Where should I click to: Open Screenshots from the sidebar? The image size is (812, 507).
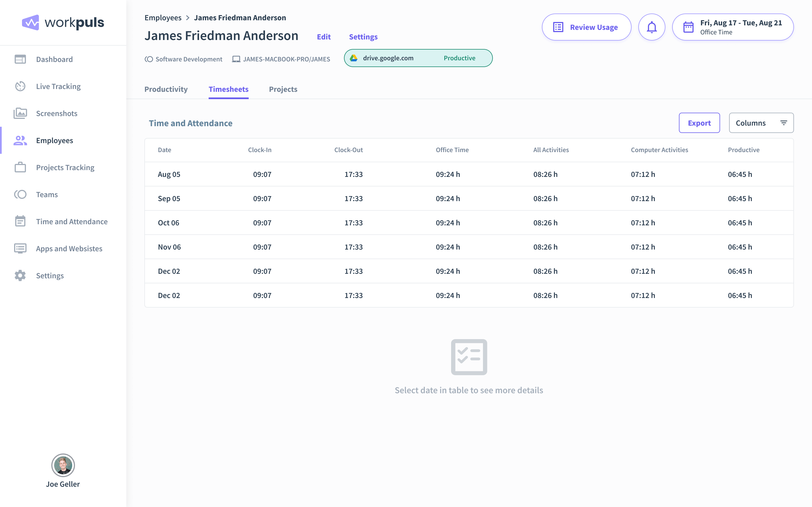[56, 113]
